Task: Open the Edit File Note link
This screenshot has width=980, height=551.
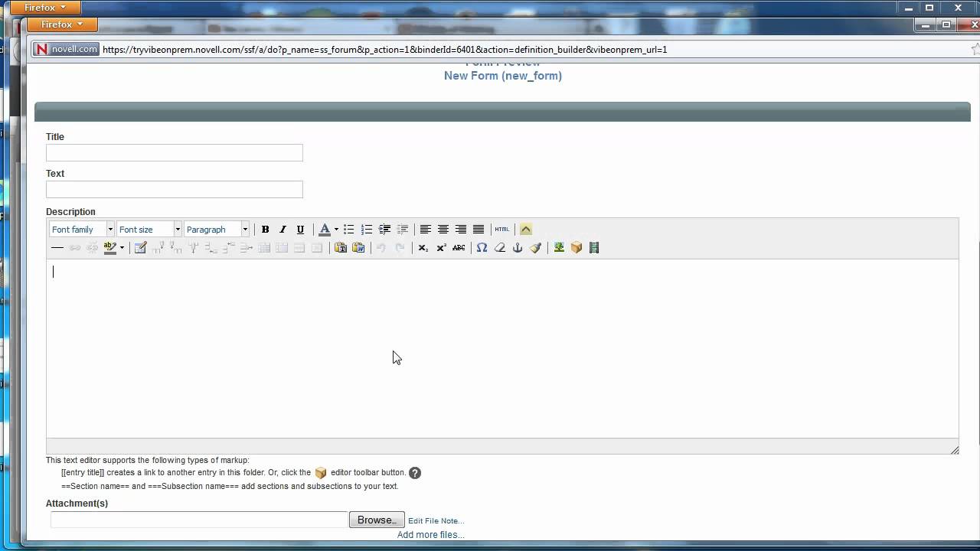Action: click(x=436, y=521)
